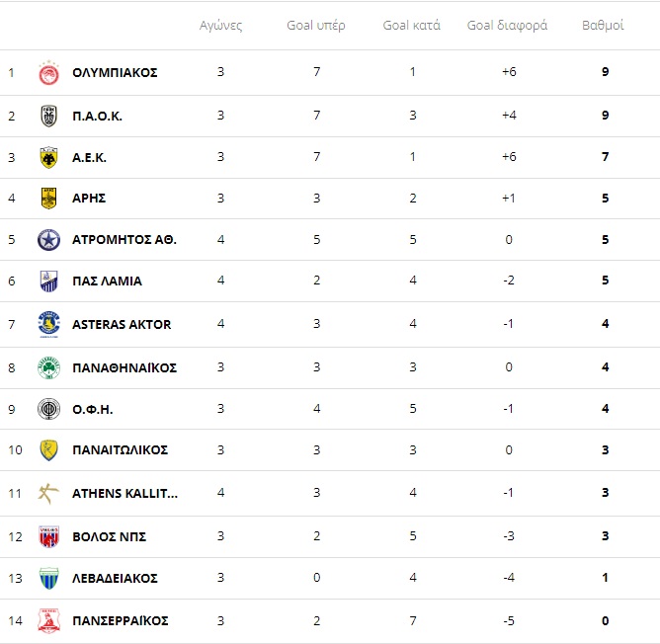Click the Asteras Aktor club logo
The height and width of the screenshot is (644, 660).
point(48,324)
